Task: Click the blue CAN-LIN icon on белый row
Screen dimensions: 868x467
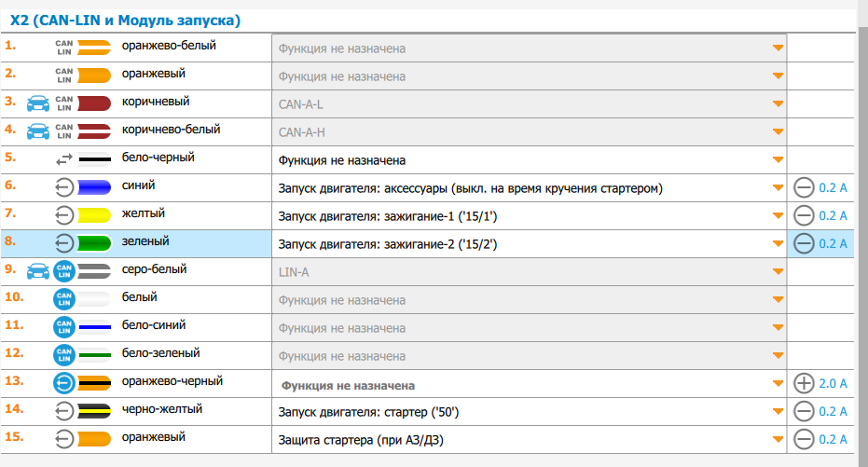Action: (x=63, y=299)
